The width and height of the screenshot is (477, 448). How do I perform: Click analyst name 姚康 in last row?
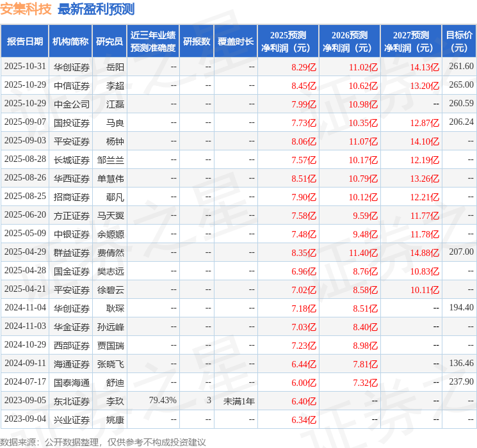(115, 419)
